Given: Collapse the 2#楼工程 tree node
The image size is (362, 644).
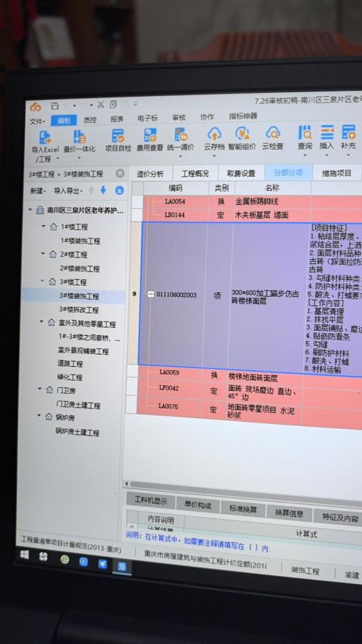Looking at the screenshot, I should [43, 254].
